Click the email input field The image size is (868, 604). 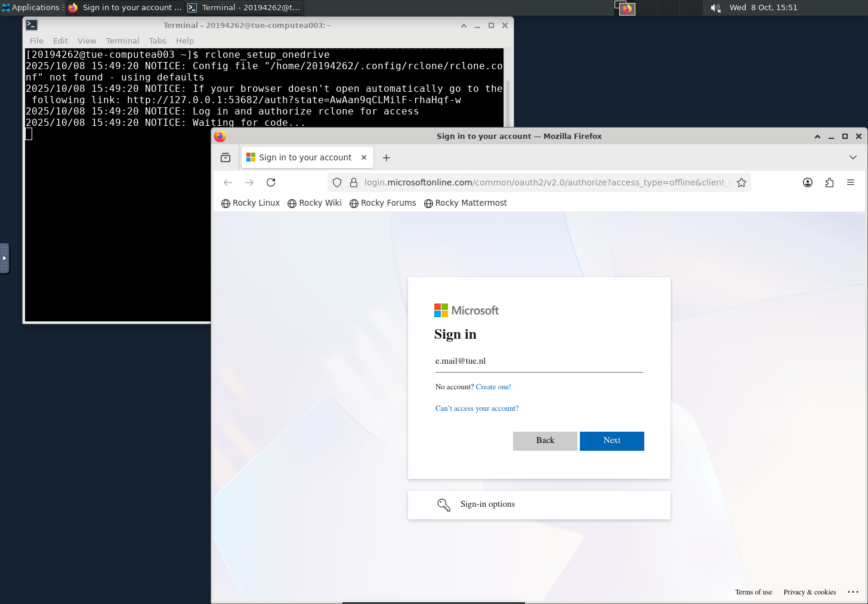click(539, 361)
